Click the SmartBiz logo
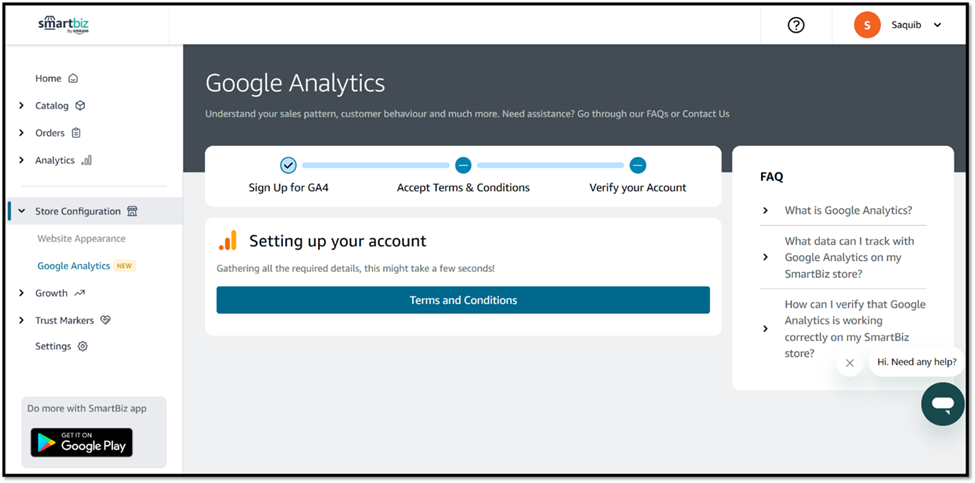The image size is (975, 483). (x=63, y=25)
